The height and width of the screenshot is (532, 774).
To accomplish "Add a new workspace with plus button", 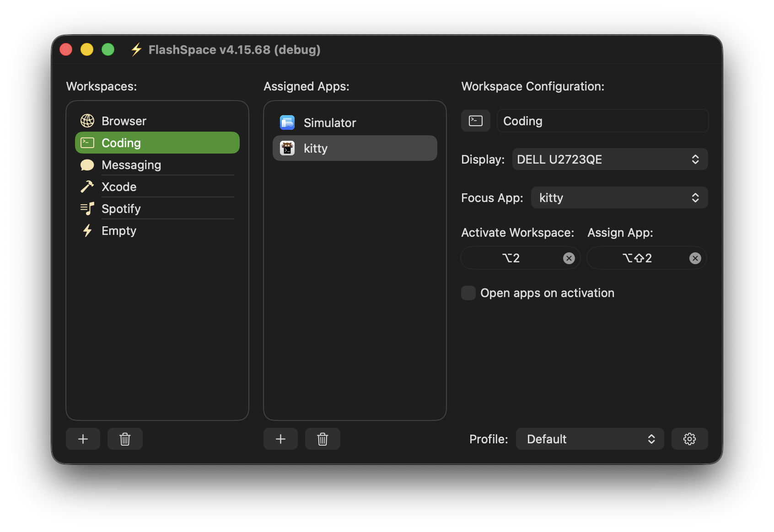I will [83, 439].
